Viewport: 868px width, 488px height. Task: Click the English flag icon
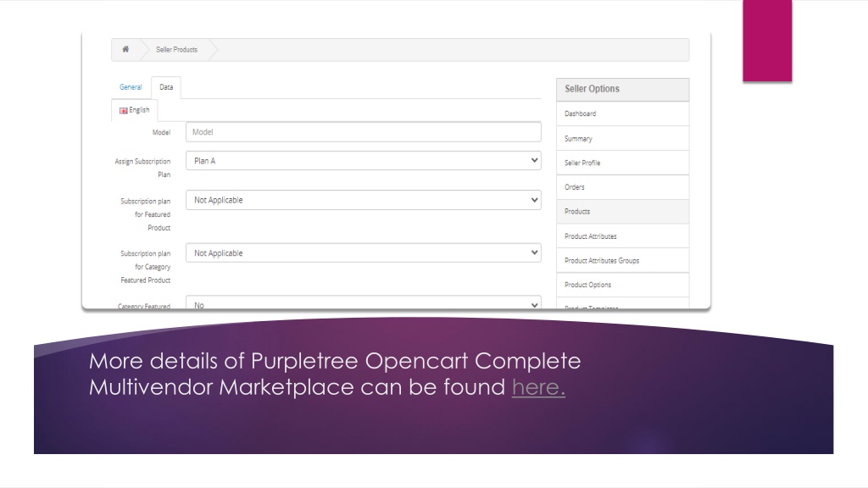pyautogui.click(x=124, y=111)
